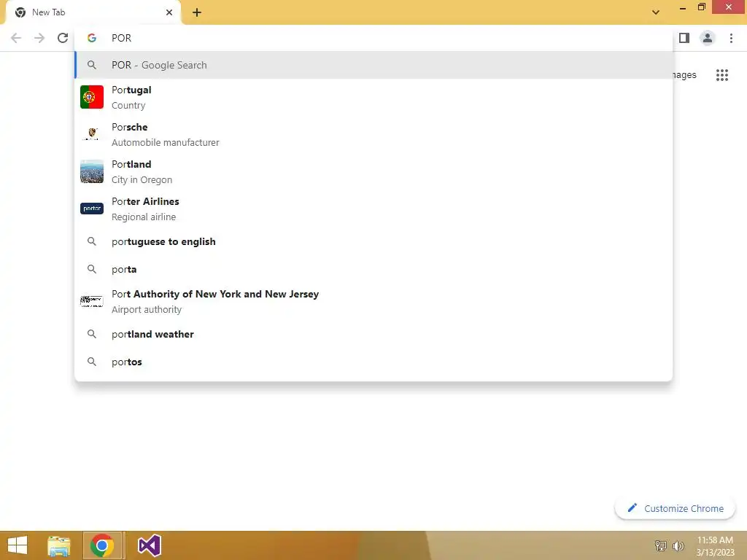Image resolution: width=747 pixels, height=560 pixels.
Task: Click the browser Forward arrow
Action: [x=39, y=38]
